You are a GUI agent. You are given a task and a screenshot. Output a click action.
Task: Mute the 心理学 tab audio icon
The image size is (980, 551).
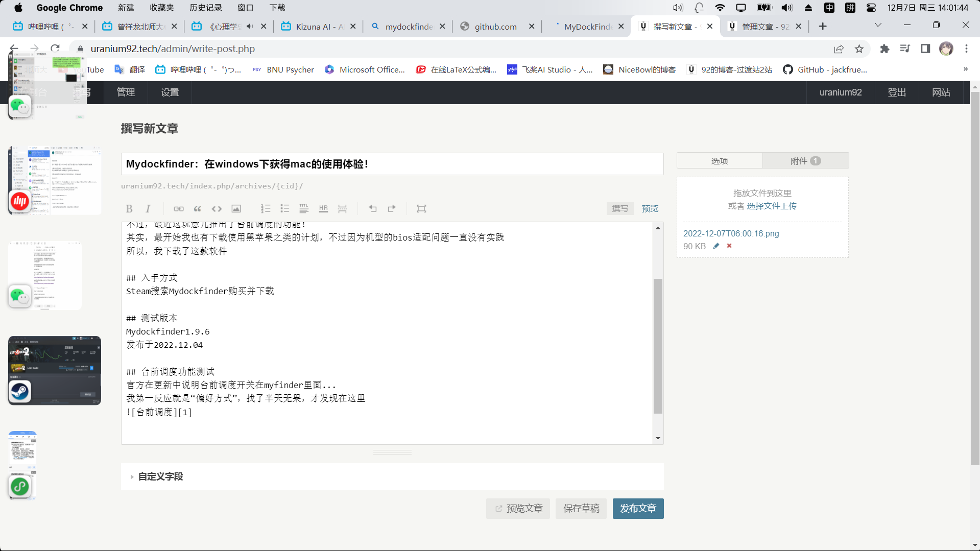coord(250,27)
